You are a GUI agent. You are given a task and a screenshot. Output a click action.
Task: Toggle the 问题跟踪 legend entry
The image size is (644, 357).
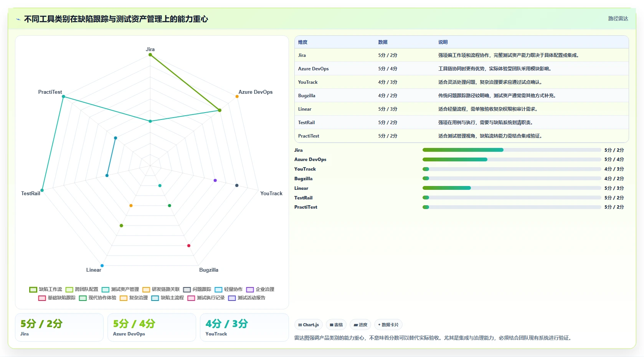click(197, 289)
